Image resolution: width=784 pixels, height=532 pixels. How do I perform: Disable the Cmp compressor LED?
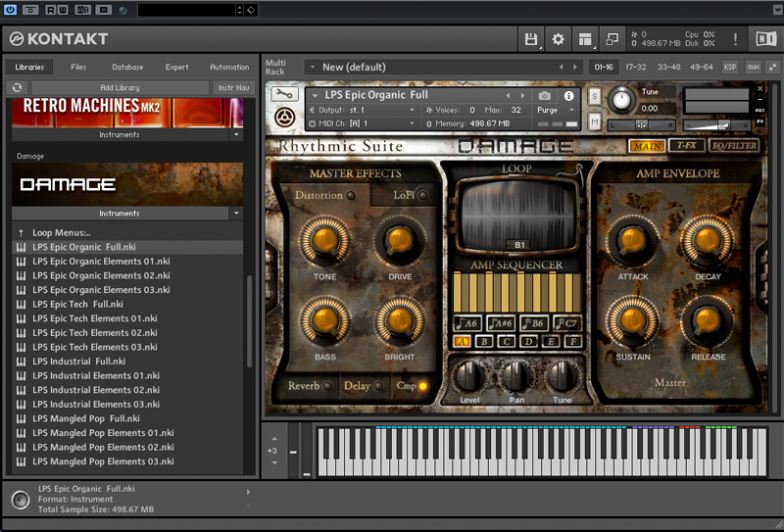coord(423,386)
